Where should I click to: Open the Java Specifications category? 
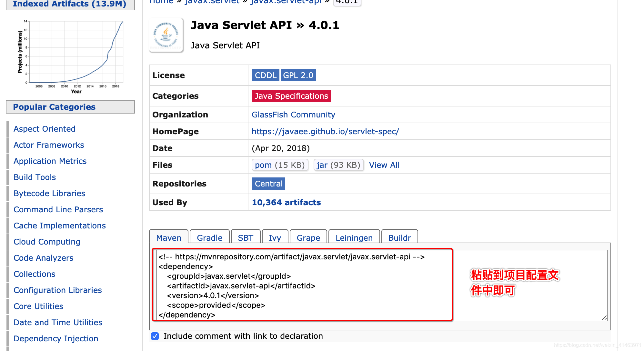[291, 96]
